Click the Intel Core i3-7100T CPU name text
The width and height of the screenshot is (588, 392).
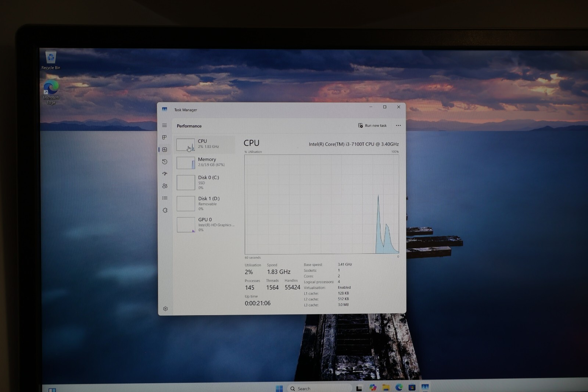point(354,144)
